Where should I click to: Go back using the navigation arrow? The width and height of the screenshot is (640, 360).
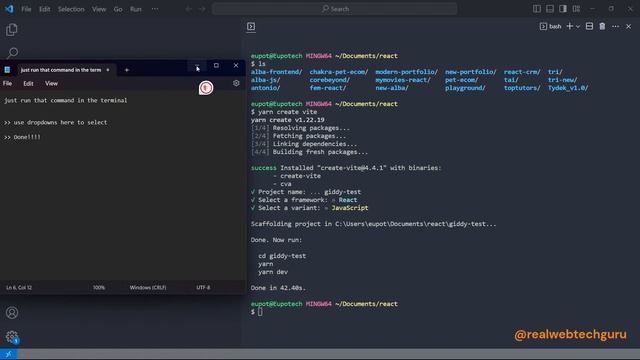(x=189, y=9)
